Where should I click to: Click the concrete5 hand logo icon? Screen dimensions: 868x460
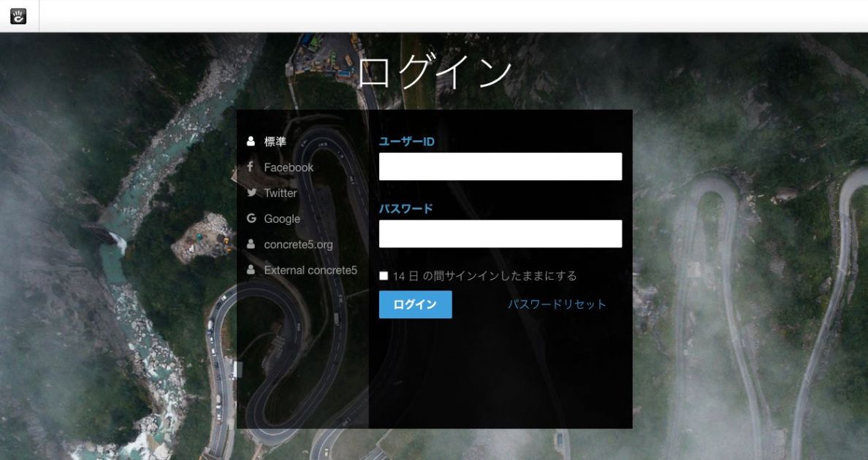click(18, 16)
